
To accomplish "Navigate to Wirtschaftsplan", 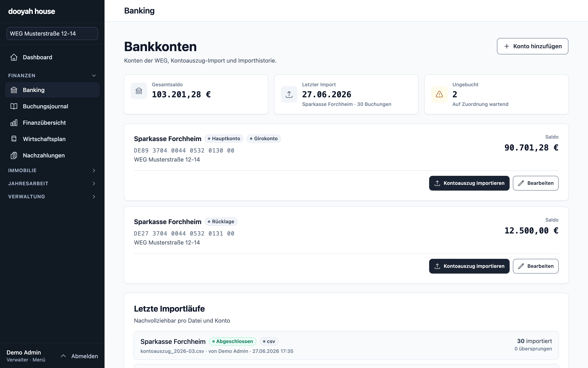I will coord(52,139).
